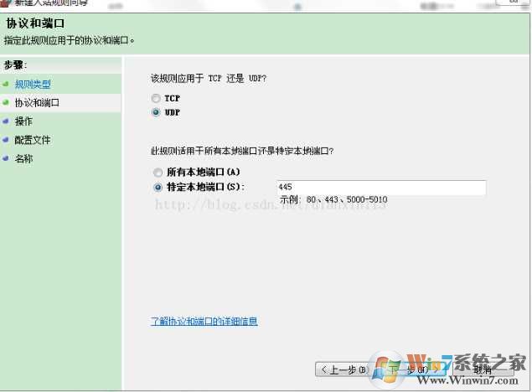Click blue bullet beside 操作
Screen dimensions: 532x392
point(5,121)
